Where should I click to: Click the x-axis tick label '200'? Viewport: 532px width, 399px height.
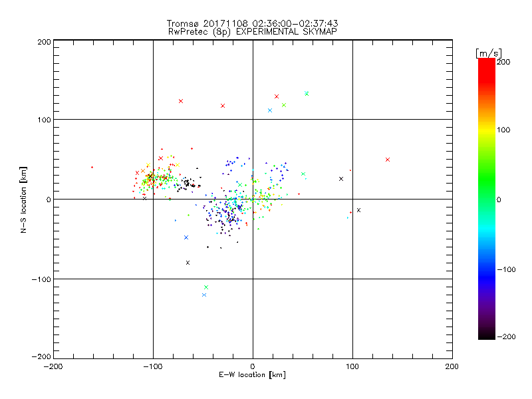tap(452, 366)
